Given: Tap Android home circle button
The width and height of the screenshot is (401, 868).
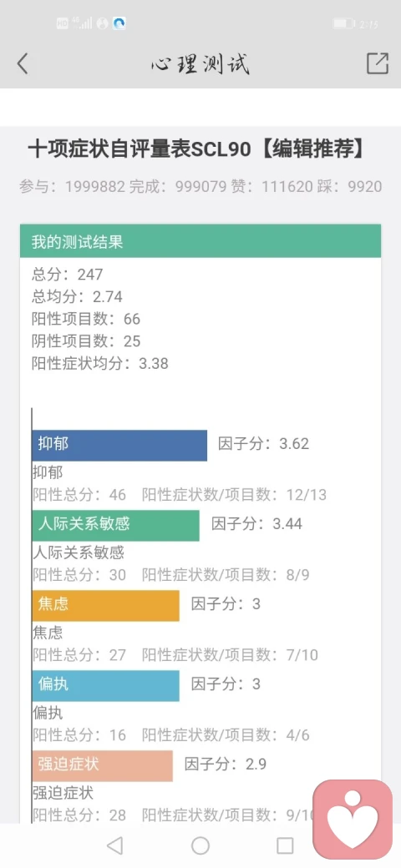Looking at the screenshot, I should [200, 845].
